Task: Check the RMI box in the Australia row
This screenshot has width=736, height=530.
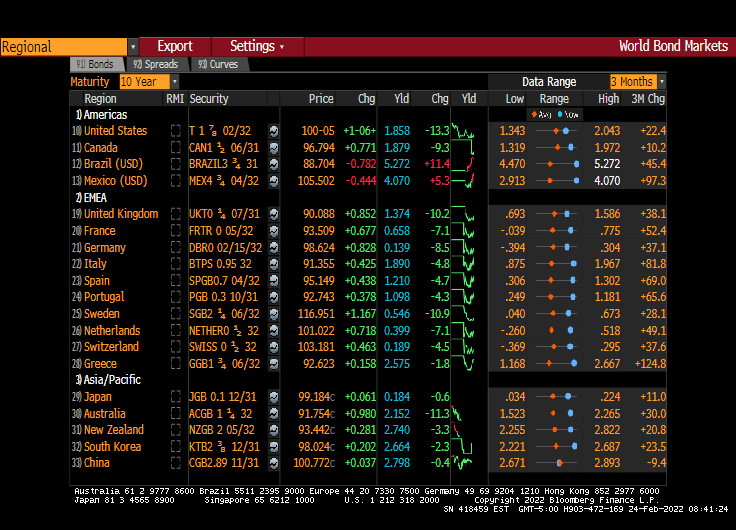Action: pos(175,414)
